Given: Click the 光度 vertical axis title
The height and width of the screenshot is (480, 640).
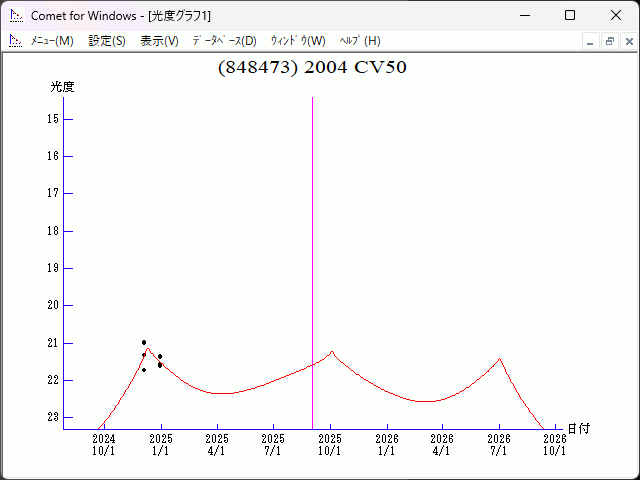Looking at the screenshot, I should (x=62, y=87).
